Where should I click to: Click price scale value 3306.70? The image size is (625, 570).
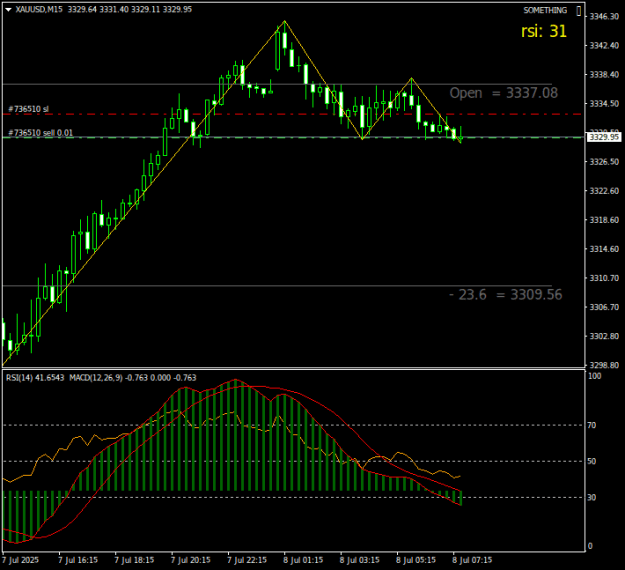tap(604, 307)
